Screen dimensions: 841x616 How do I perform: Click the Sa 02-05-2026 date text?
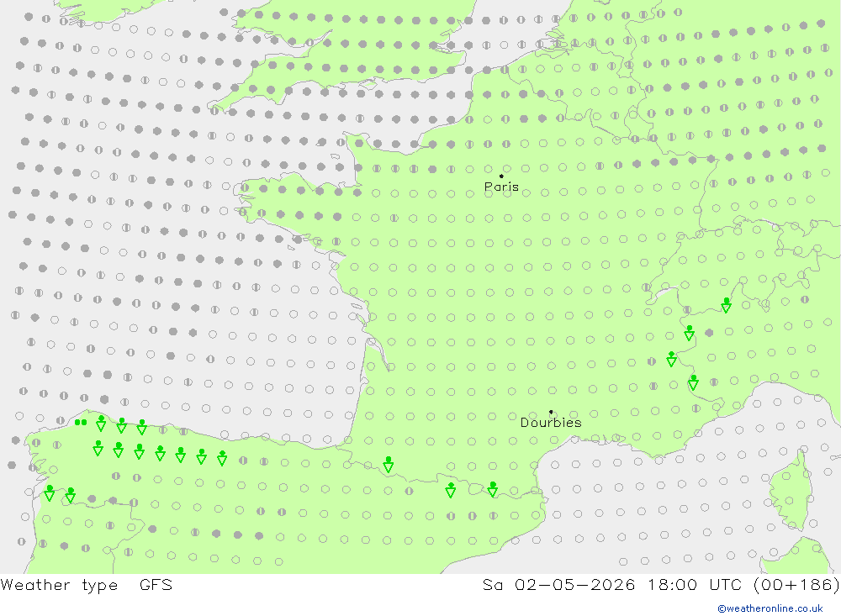(x=559, y=584)
